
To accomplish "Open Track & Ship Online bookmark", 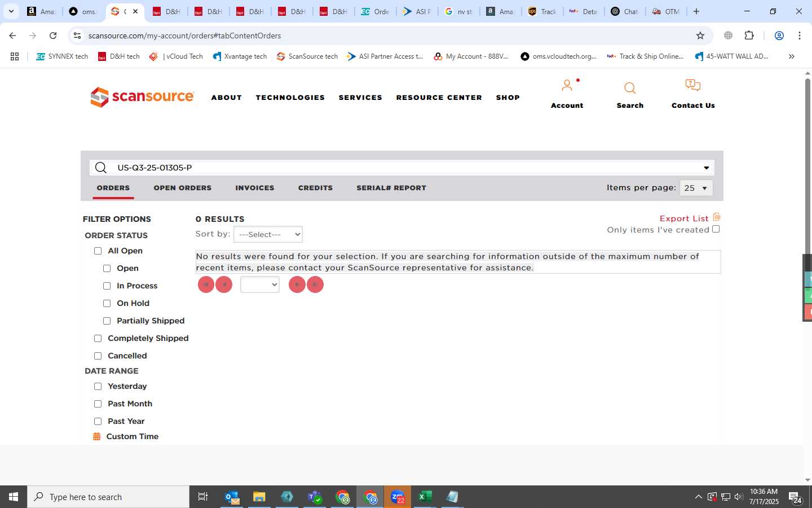I will 645,56.
